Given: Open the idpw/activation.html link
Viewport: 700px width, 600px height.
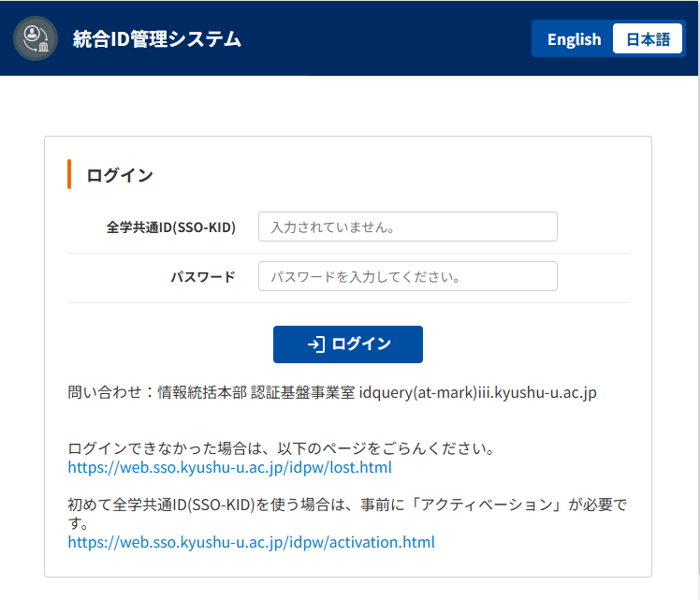Looking at the screenshot, I should coord(251,542).
